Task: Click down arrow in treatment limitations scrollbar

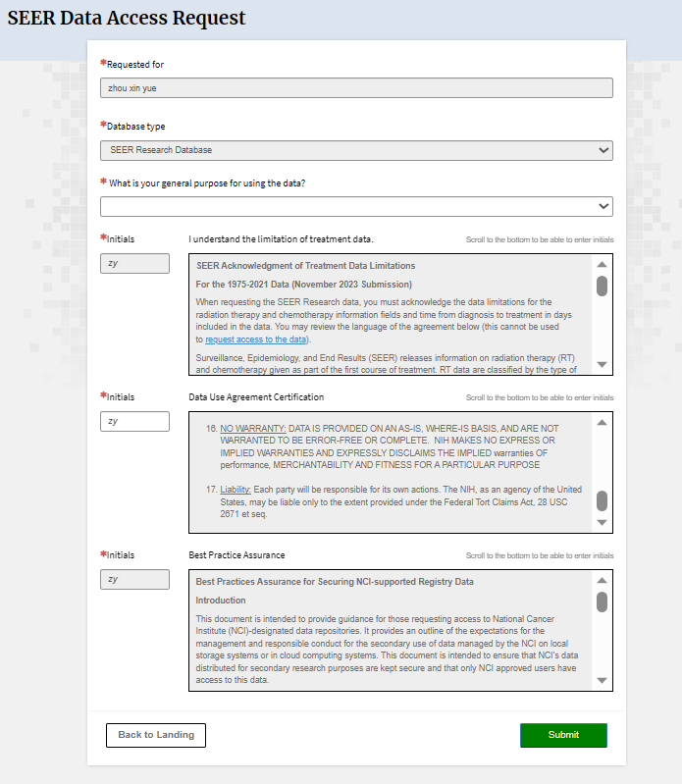Action: pyautogui.click(x=602, y=364)
